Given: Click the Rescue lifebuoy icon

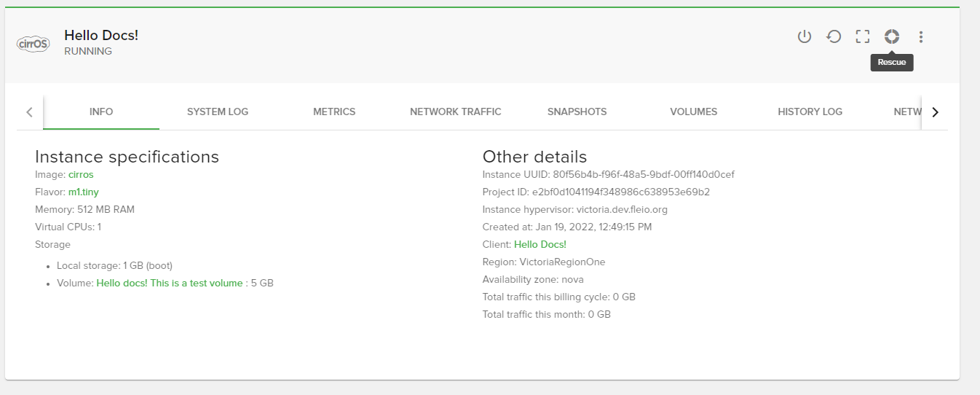Looking at the screenshot, I should click(x=892, y=36).
